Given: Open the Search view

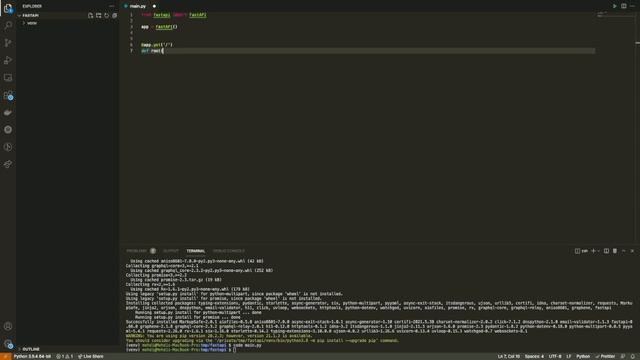Looking at the screenshot, I should coord(8,25).
